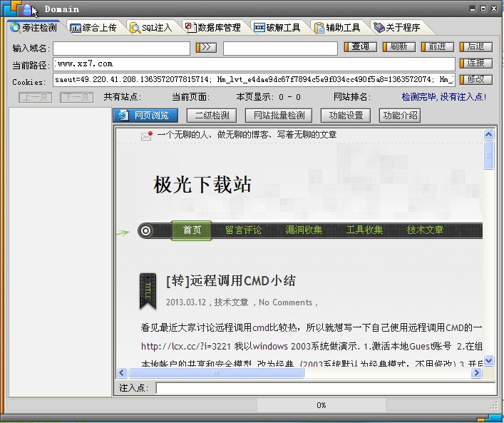This screenshot has width=504, height=423.
Task: Open 留言评论 in site navigation
Action: [243, 230]
